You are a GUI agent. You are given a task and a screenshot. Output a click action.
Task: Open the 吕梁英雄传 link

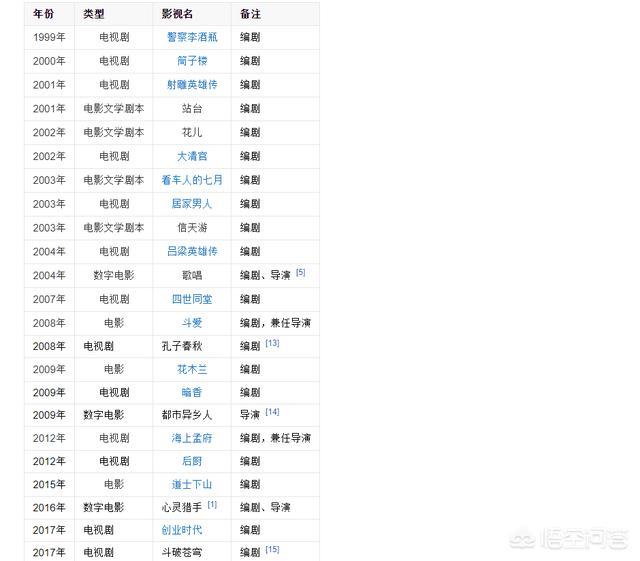(x=192, y=251)
